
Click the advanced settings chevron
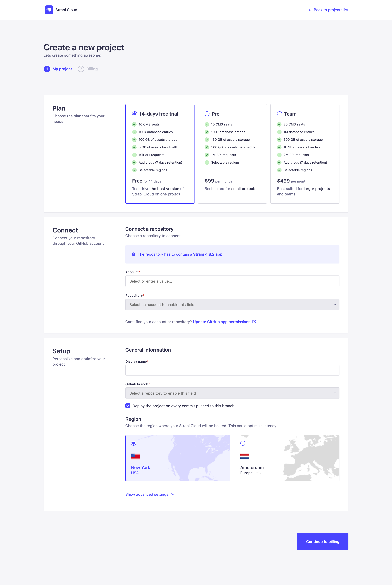[x=172, y=494]
